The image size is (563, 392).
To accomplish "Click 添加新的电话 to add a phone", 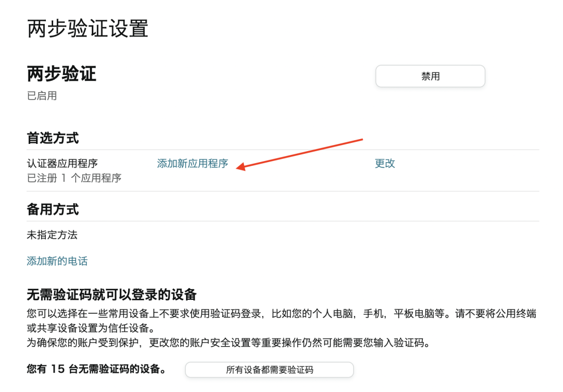I will [x=57, y=261].
